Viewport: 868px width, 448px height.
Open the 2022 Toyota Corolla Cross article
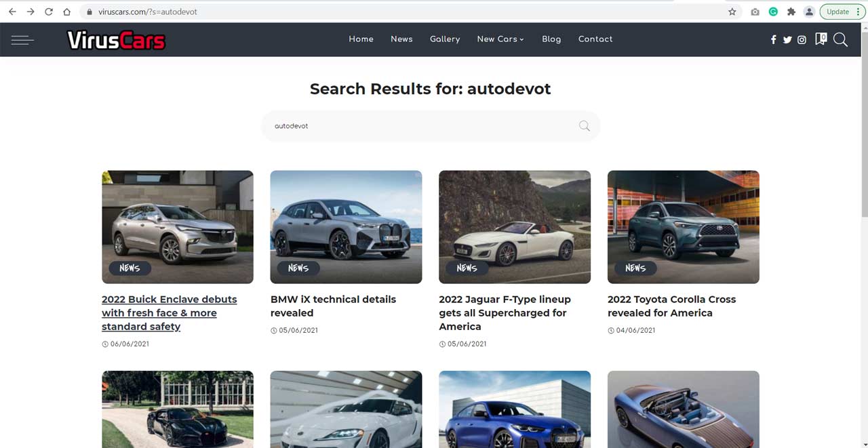(x=671, y=306)
